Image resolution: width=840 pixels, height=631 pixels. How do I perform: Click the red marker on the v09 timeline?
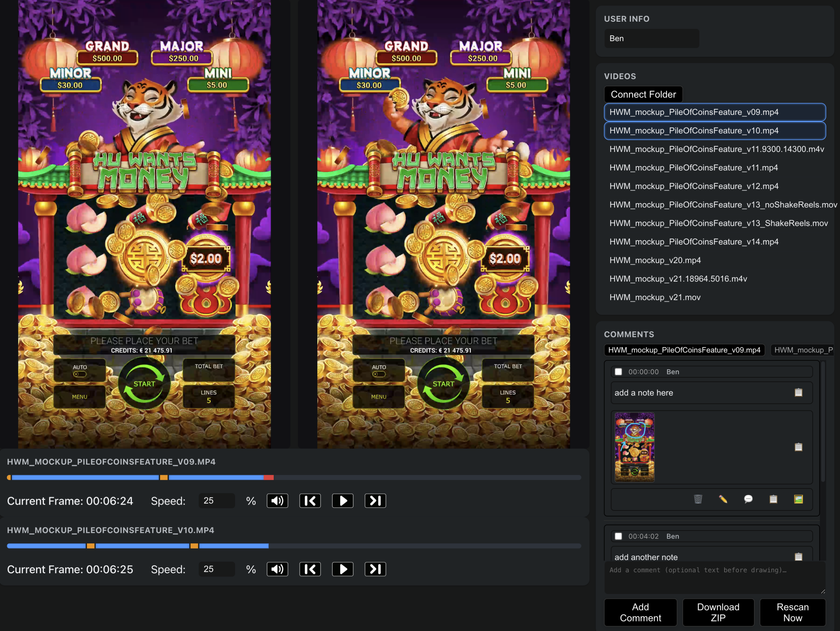(268, 478)
